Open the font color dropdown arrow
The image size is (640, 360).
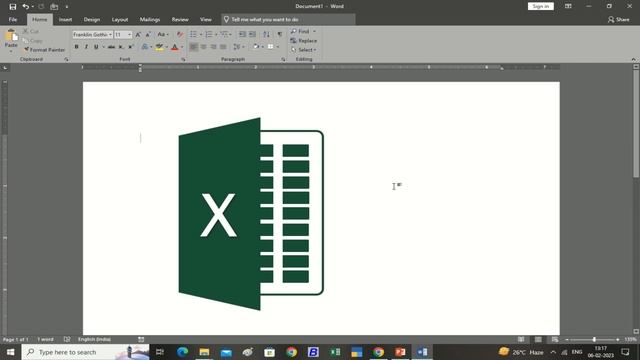(x=182, y=47)
